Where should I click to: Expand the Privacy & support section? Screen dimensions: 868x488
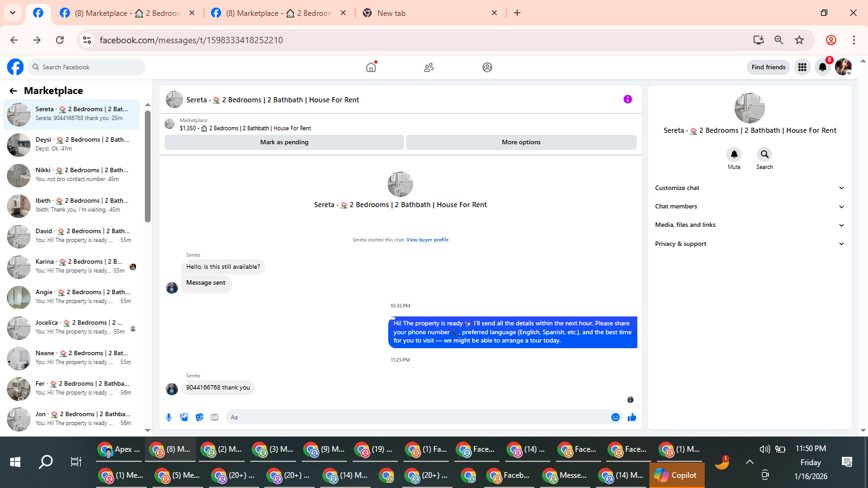coord(750,244)
